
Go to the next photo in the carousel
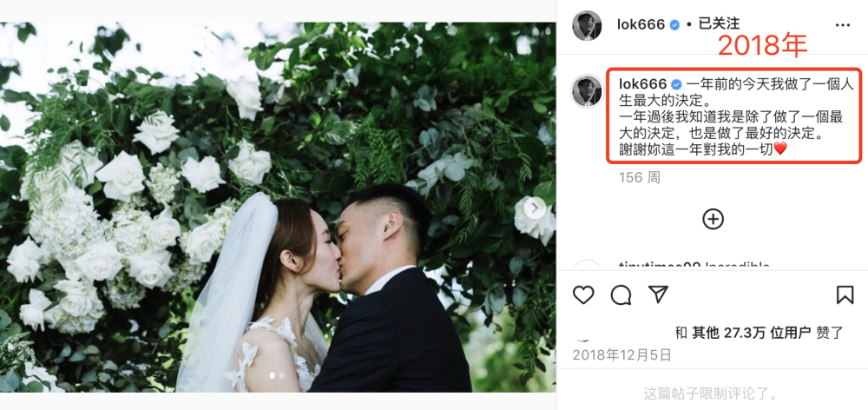click(534, 208)
